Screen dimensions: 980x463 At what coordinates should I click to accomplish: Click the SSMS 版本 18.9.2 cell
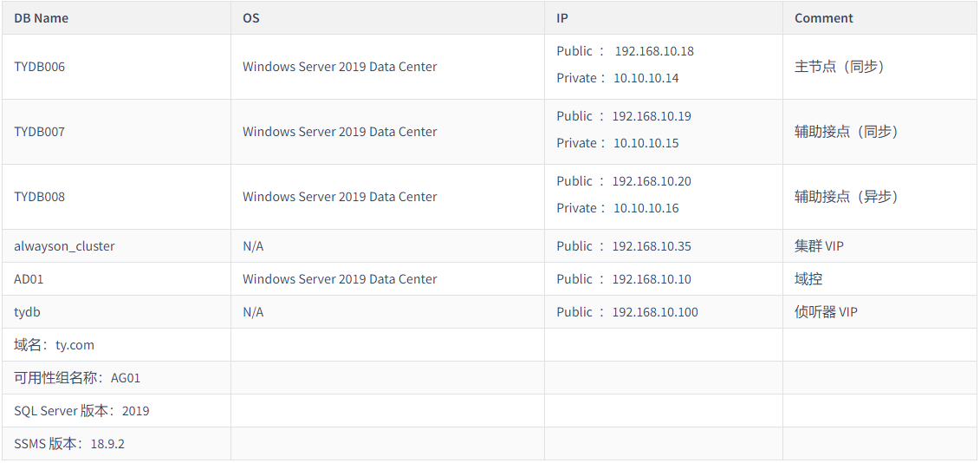[x=69, y=444]
